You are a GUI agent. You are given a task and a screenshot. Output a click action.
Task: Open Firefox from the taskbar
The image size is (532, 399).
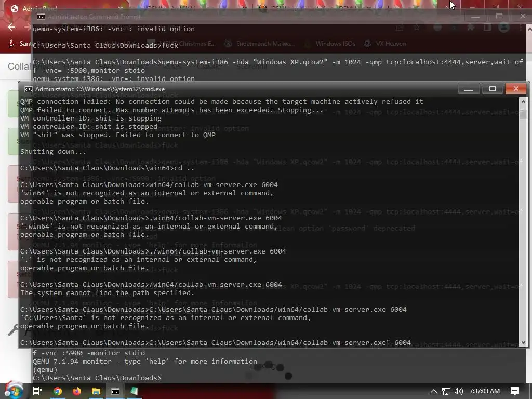(x=77, y=391)
